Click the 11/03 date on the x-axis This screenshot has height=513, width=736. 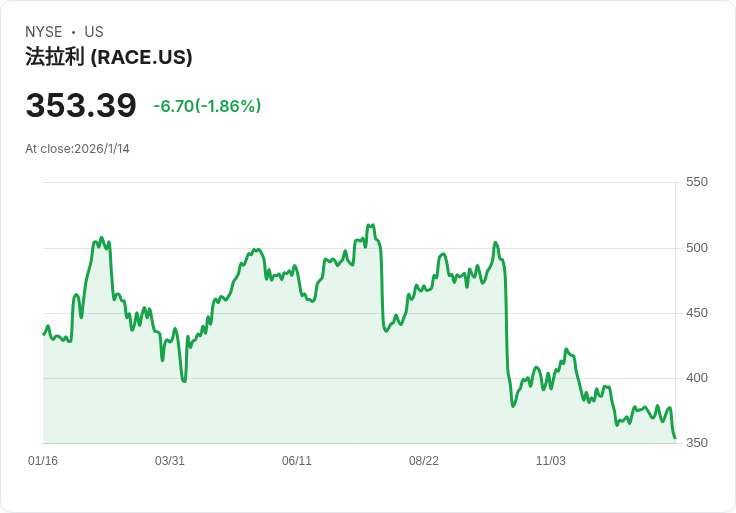tap(551, 461)
